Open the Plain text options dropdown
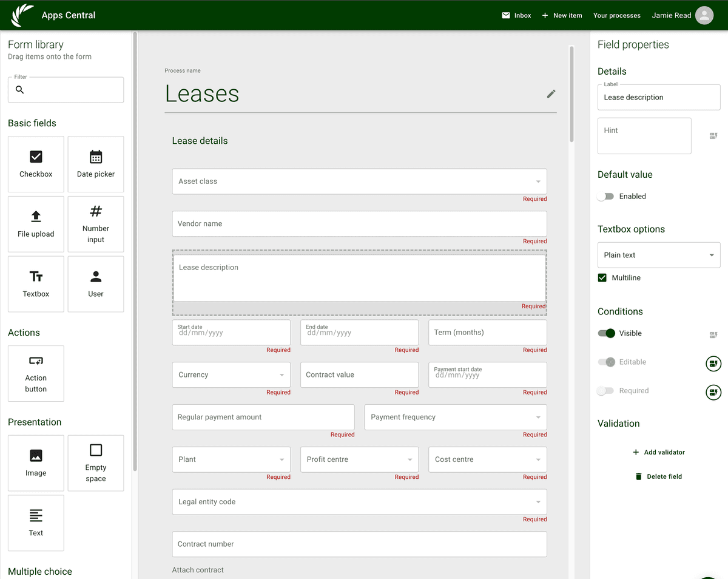The image size is (728, 579). (658, 255)
